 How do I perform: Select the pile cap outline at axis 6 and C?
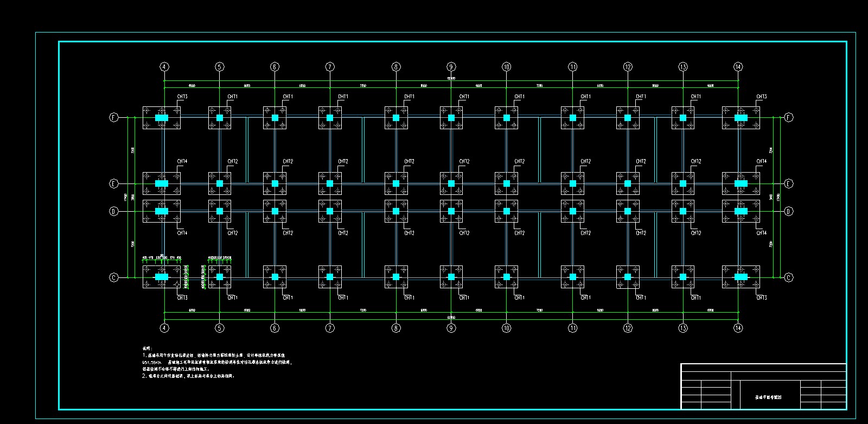coord(275,277)
